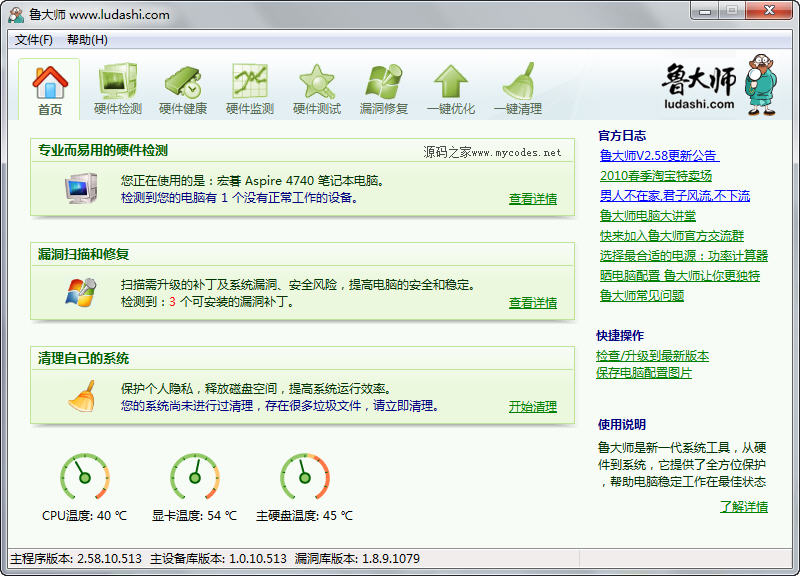Open the 首页 home tab icon
This screenshot has height=576, width=800.
pos(49,82)
